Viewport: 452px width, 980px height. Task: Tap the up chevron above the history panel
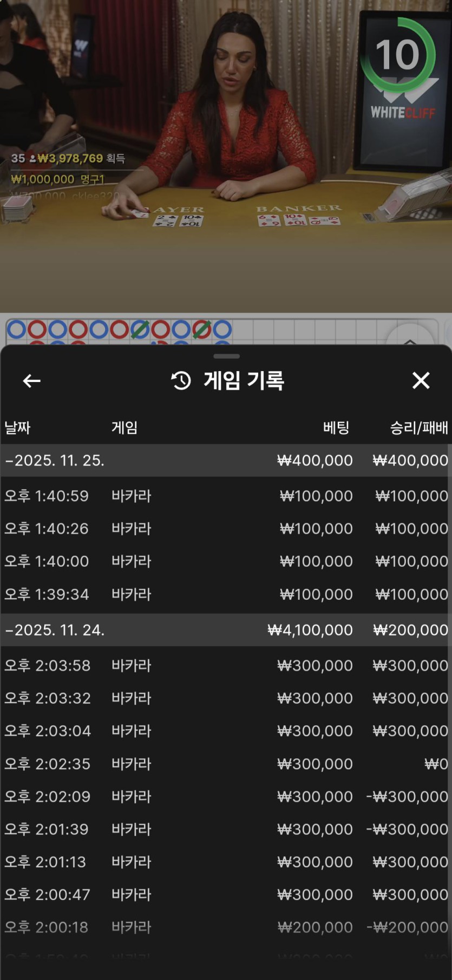coord(410,340)
